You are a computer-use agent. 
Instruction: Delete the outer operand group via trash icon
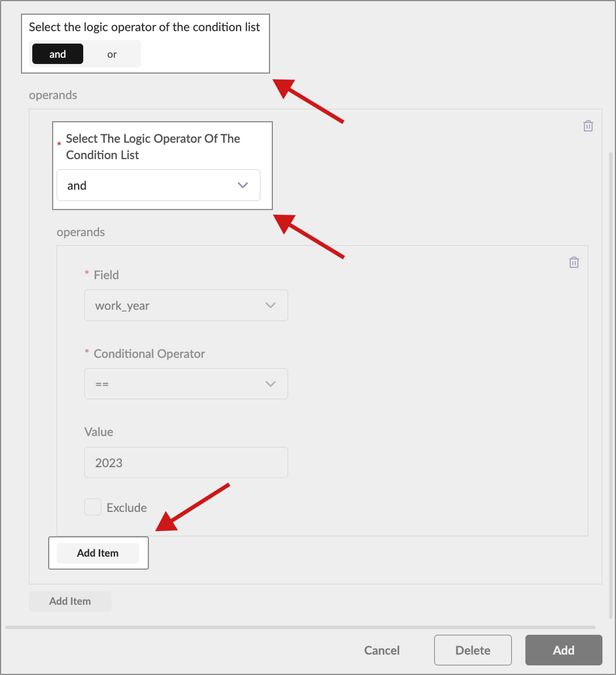(x=588, y=126)
